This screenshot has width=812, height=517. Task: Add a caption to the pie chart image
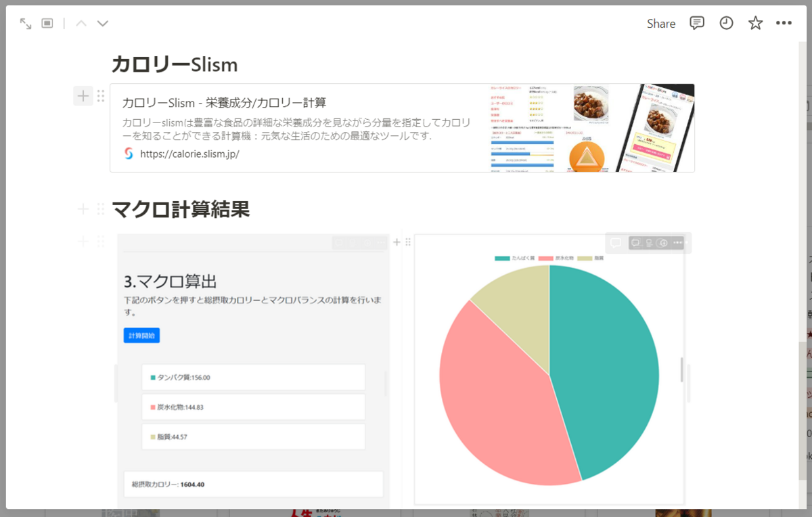(x=649, y=243)
